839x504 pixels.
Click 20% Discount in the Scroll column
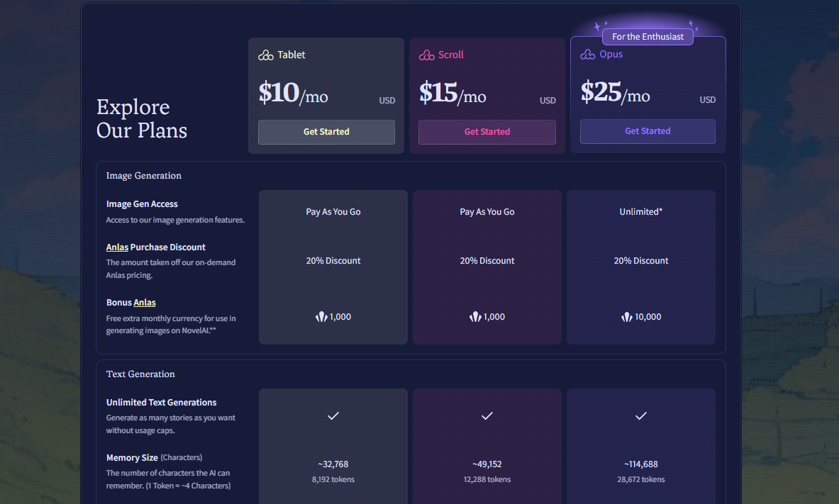(487, 261)
